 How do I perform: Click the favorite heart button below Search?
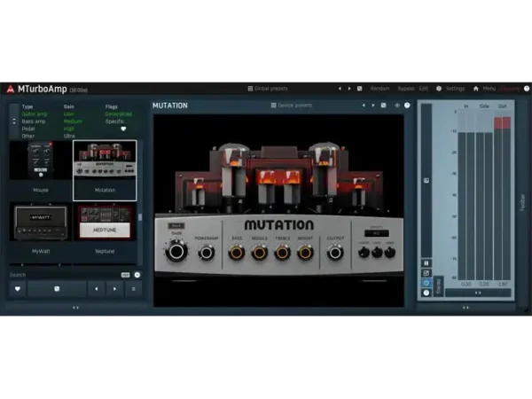click(18, 289)
